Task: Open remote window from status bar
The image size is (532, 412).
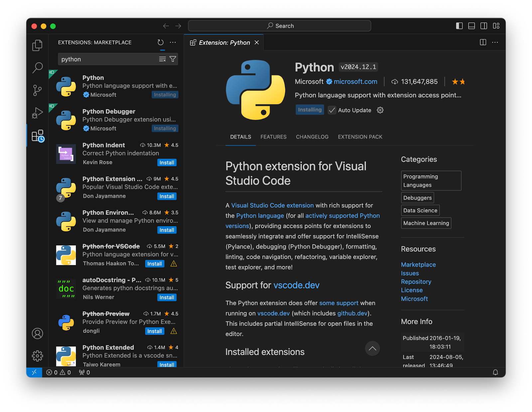Action: [x=34, y=372]
